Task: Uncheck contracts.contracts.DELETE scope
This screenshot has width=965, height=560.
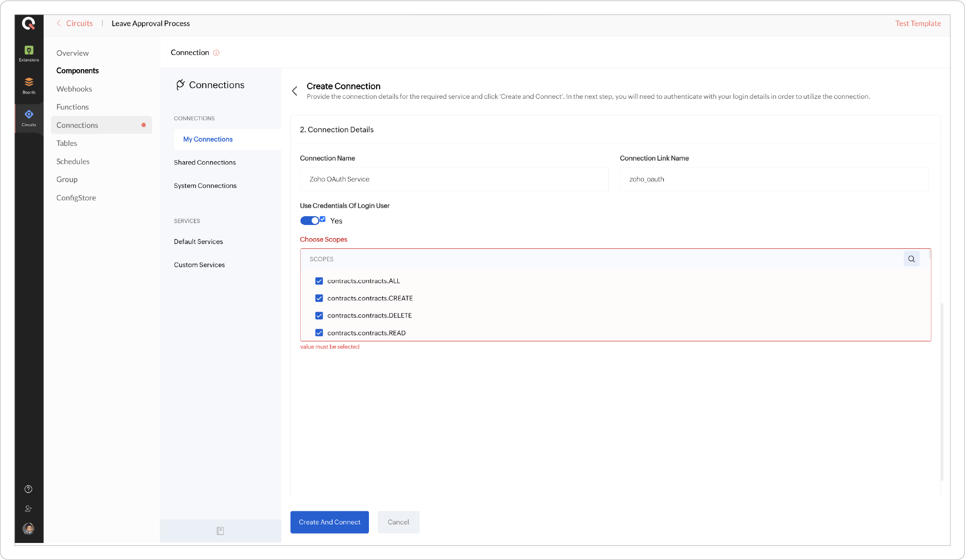Action: pos(319,316)
